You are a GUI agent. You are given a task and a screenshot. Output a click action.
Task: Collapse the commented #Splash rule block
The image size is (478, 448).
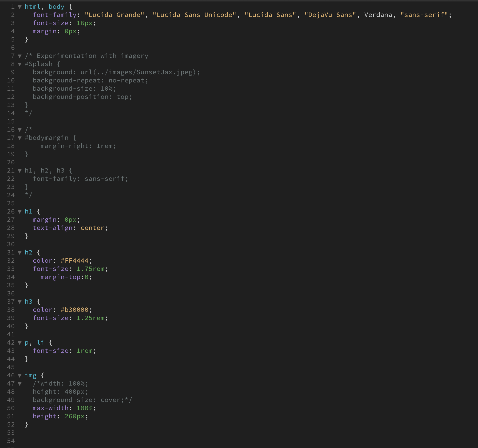coord(20,64)
